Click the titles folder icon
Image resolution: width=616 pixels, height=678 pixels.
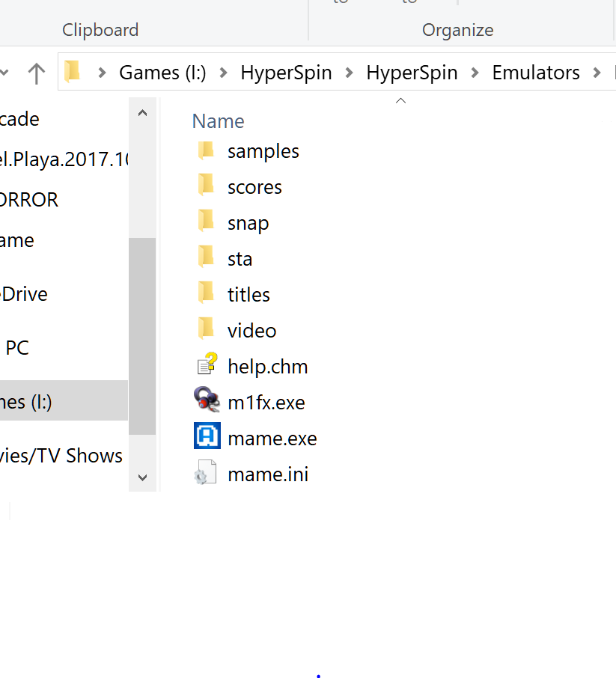[206, 294]
